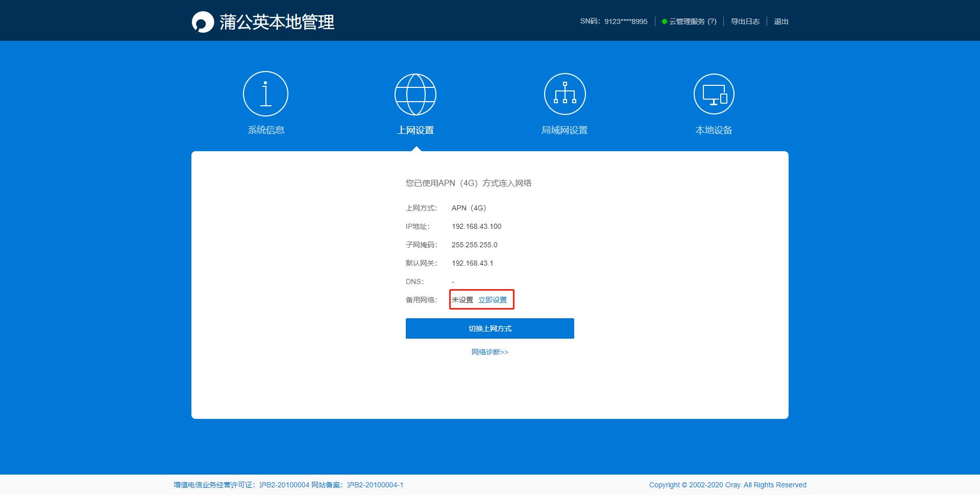This screenshot has height=495, width=980.
Task: Click the white info circle above 系统信息
Action: click(265, 93)
